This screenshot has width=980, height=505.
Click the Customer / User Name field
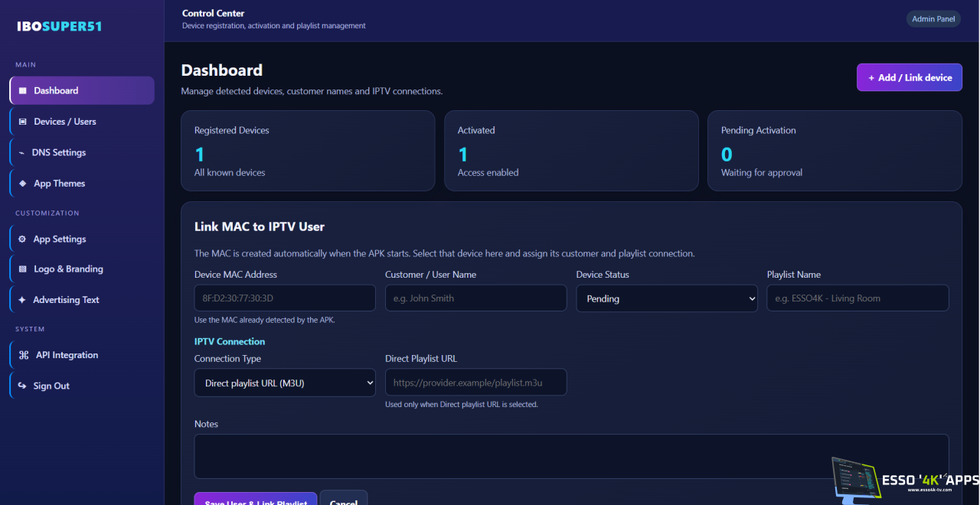(475, 298)
